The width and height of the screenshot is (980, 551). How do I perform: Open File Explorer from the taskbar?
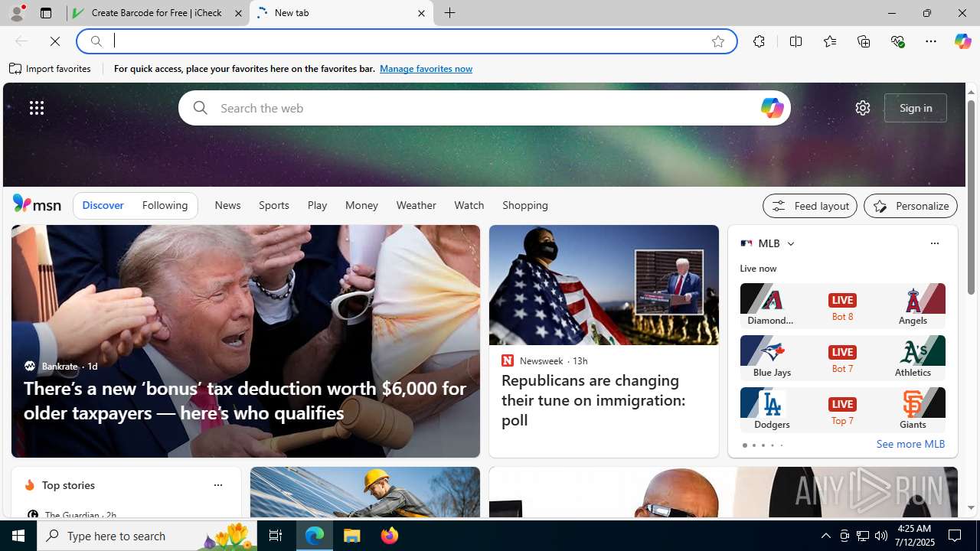tap(352, 536)
